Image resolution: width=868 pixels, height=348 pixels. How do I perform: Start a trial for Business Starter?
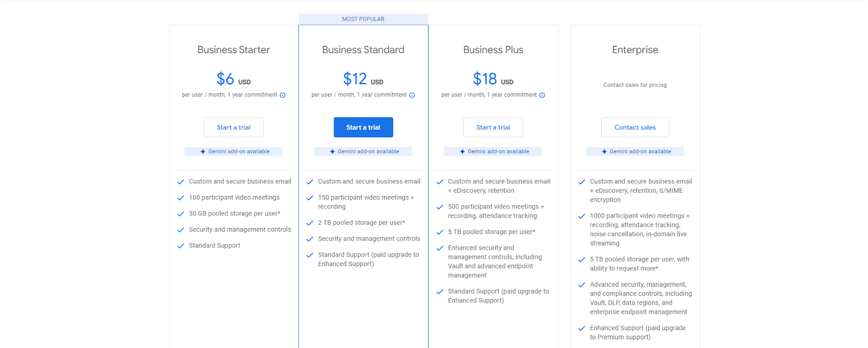click(x=234, y=128)
